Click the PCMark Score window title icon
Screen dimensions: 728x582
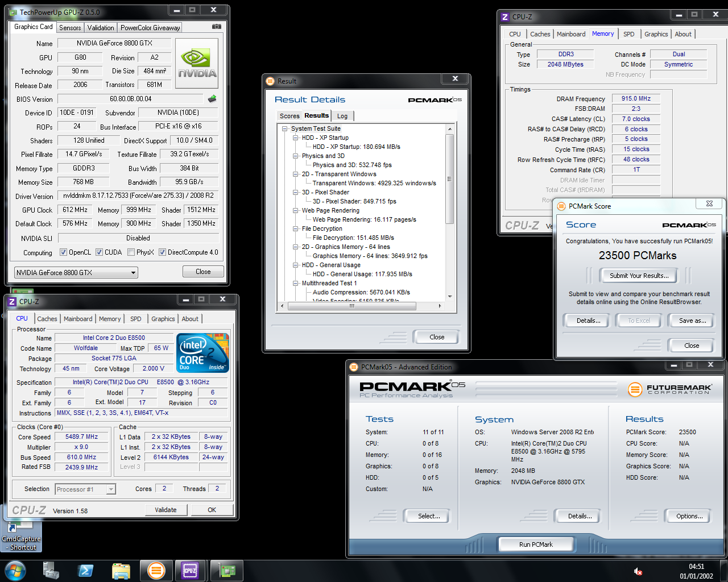point(562,206)
